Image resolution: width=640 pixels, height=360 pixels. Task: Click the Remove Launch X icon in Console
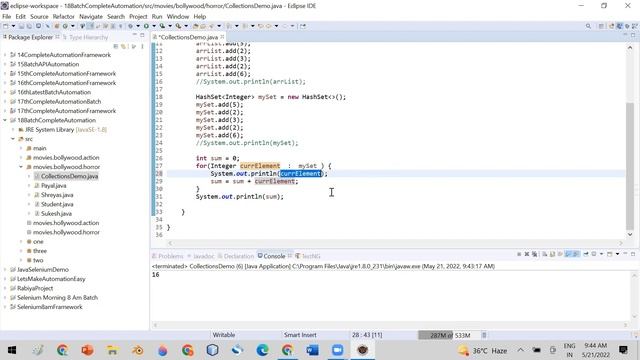[x=527, y=254]
